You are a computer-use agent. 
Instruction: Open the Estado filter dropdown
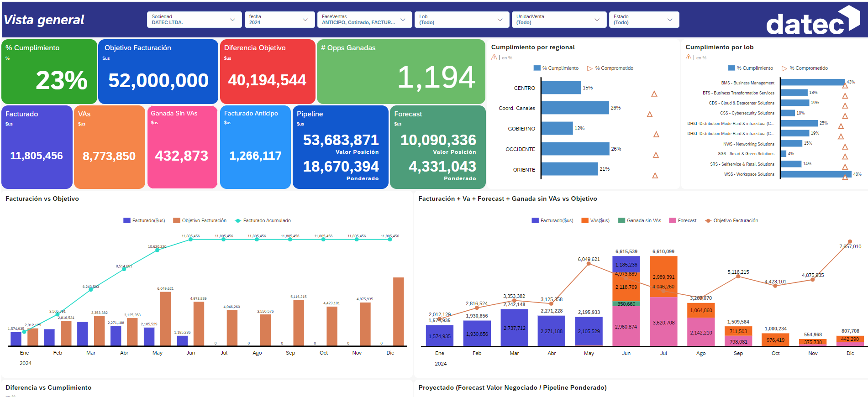click(644, 20)
